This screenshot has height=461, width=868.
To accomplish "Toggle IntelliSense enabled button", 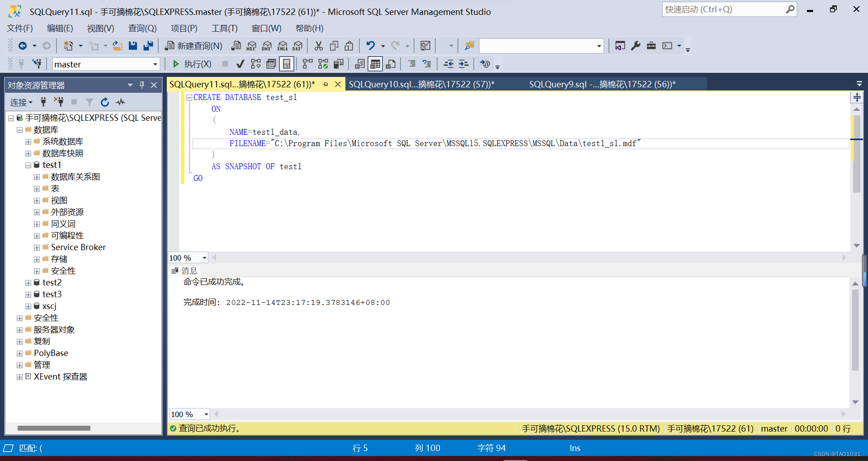I will click(x=287, y=64).
